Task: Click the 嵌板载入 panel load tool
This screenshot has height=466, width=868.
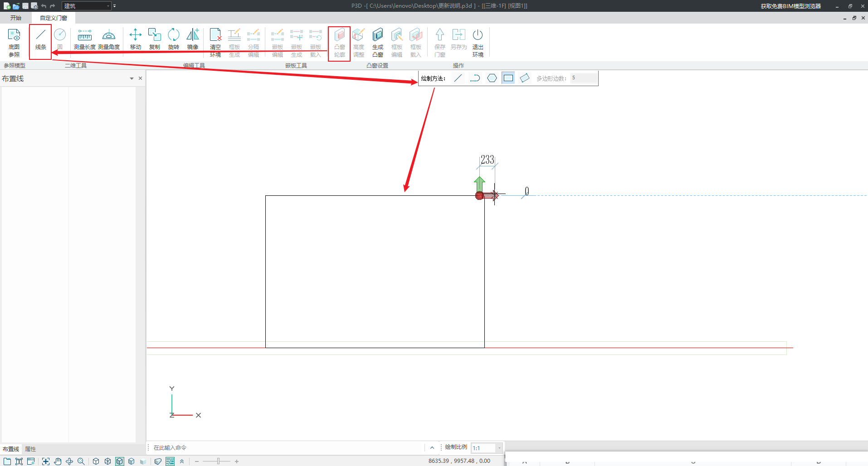Action: [316, 43]
